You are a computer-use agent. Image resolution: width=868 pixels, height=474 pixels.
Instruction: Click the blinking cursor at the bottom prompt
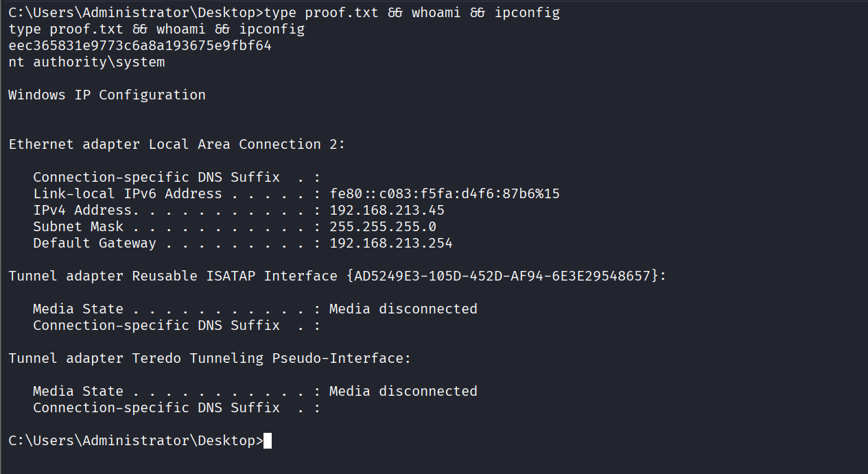tap(268, 441)
